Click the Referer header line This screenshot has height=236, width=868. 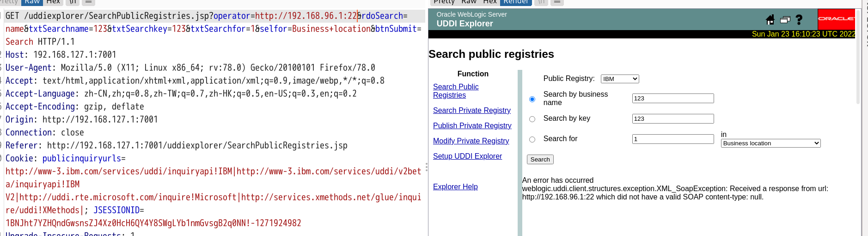177,145
